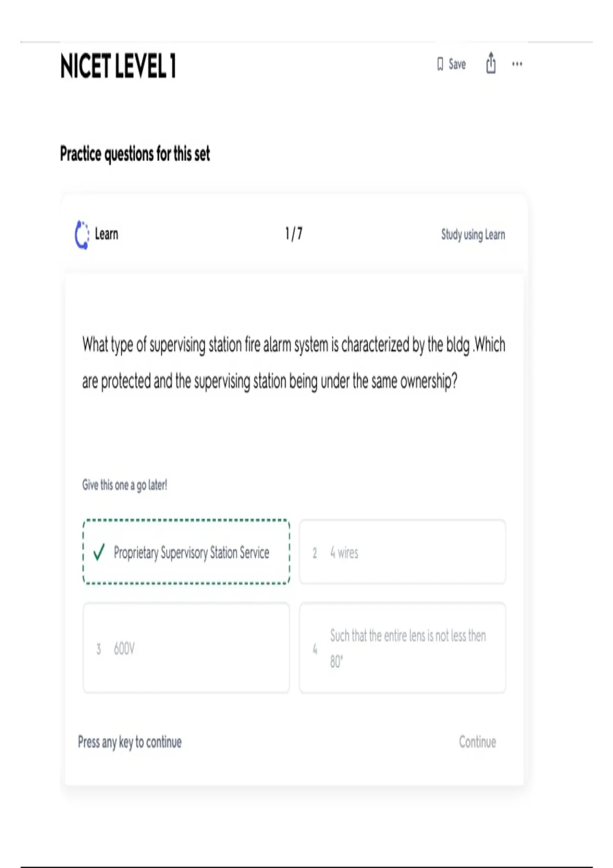
Task: Select the "4 wires" answer option
Action: pos(402,552)
